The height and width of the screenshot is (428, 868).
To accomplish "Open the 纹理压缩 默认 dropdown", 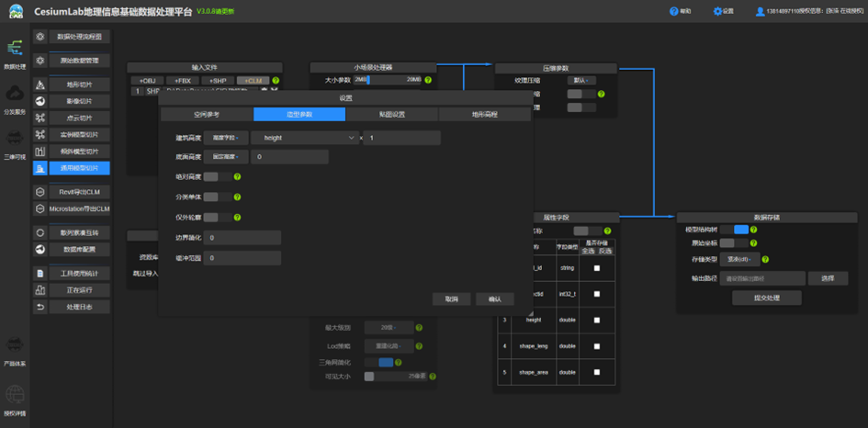I will click(581, 80).
